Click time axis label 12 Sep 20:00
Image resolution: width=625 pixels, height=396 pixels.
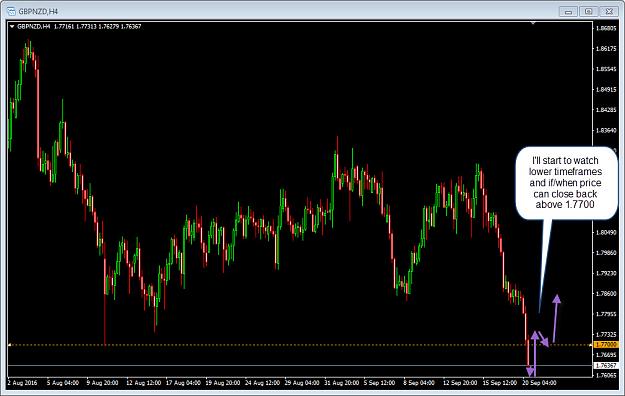(460, 383)
